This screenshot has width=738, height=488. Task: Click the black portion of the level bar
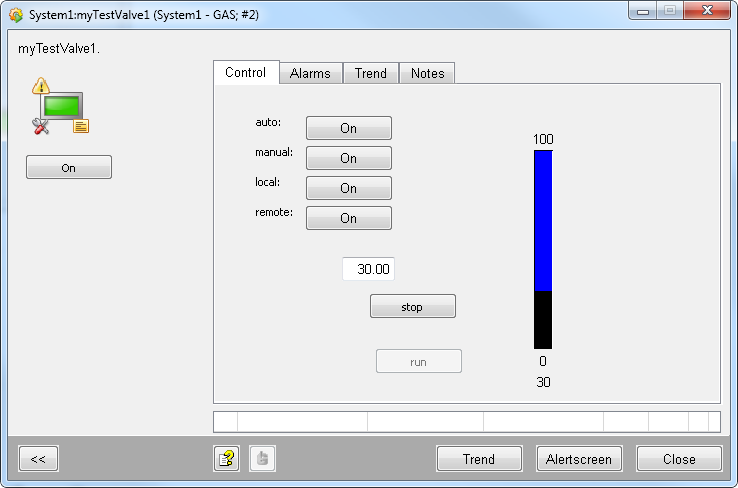tap(543, 320)
